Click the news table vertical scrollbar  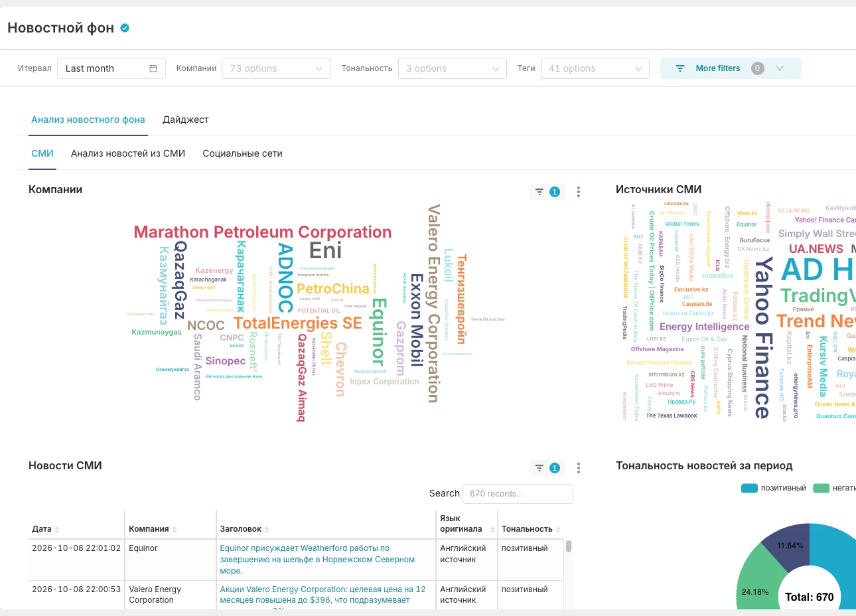click(569, 546)
